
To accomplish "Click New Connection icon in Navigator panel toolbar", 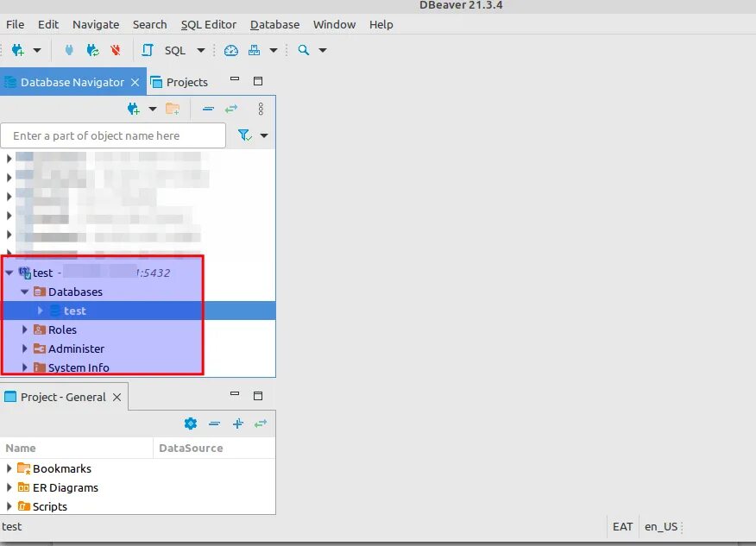I will pos(134,109).
